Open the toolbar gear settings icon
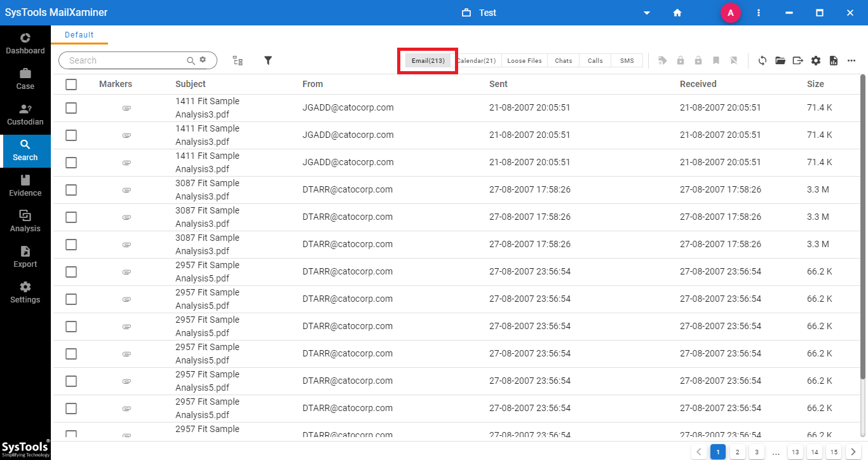Viewport: 868px width, 460px height. (816, 60)
